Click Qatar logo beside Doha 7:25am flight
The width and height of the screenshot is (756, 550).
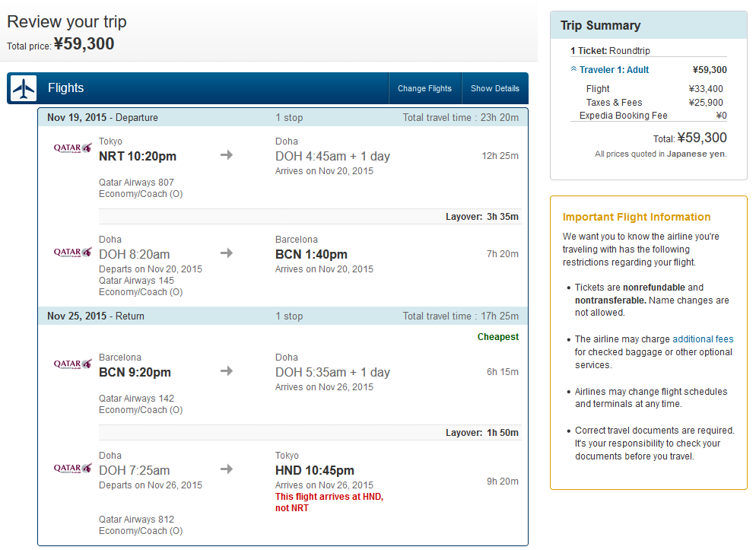point(72,468)
